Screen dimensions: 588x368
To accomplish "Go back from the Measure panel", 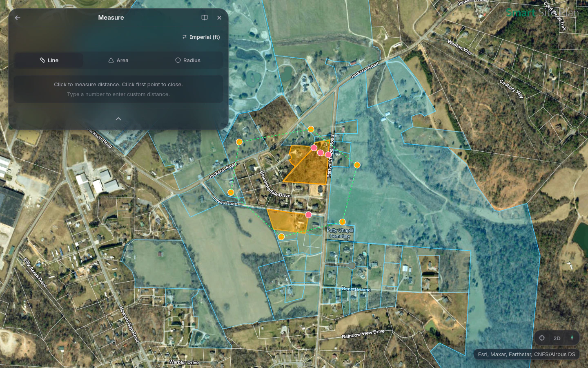I will point(18,18).
